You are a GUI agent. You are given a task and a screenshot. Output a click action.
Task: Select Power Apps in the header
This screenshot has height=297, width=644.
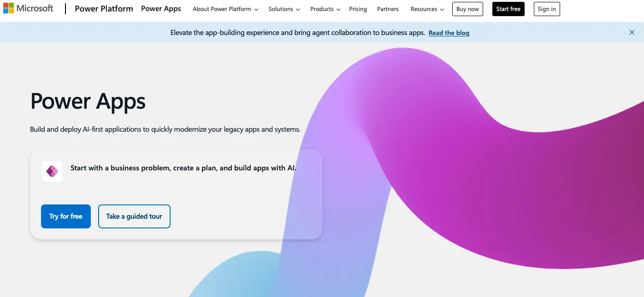coord(161,9)
